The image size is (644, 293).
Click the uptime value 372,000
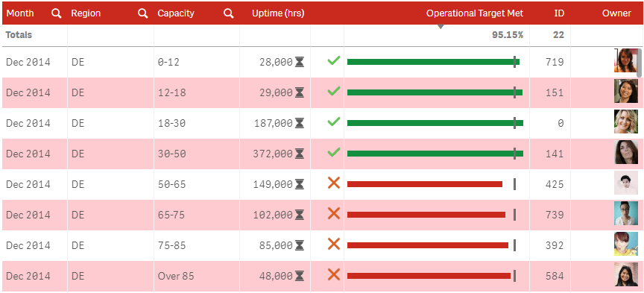pyautogui.click(x=273, y=154)
